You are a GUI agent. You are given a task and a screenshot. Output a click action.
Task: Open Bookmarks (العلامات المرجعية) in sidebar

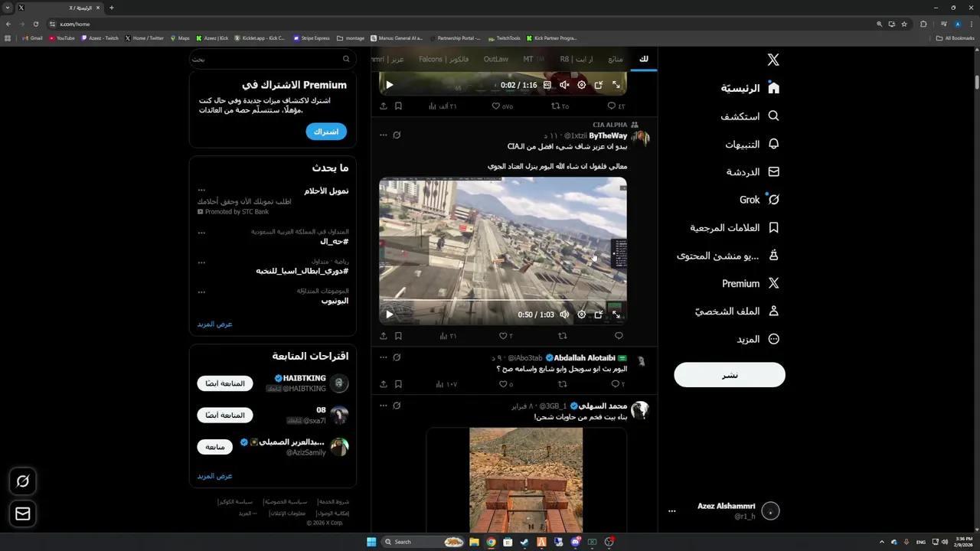(x=735, y=227)
